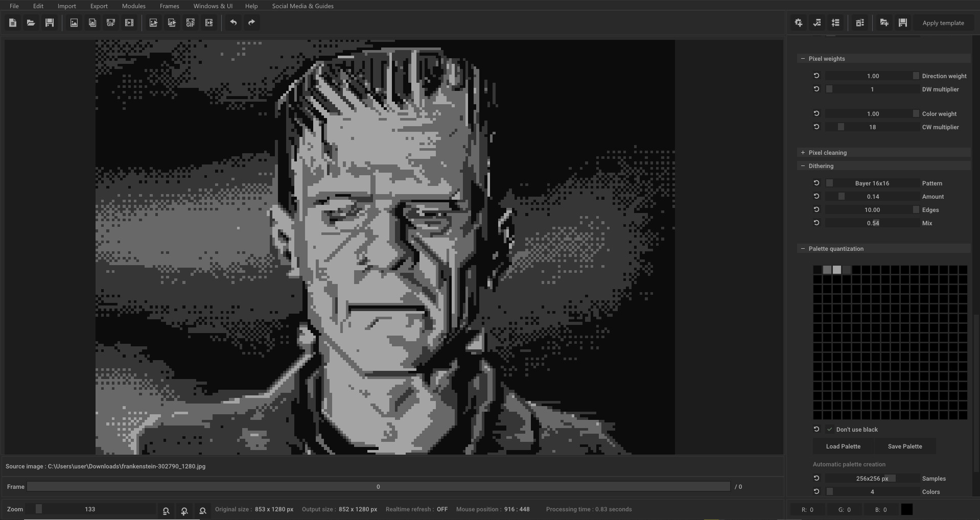980x520 pixels.
Task: Toggle the Edges checkbox in Dithering
Action: coord(916,209)
